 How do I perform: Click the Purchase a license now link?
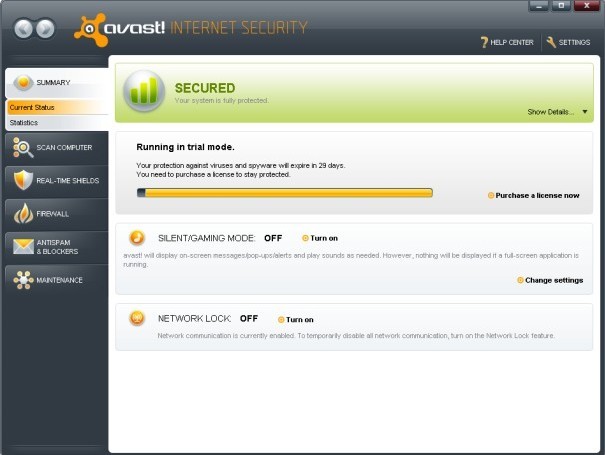pos(537,196)
